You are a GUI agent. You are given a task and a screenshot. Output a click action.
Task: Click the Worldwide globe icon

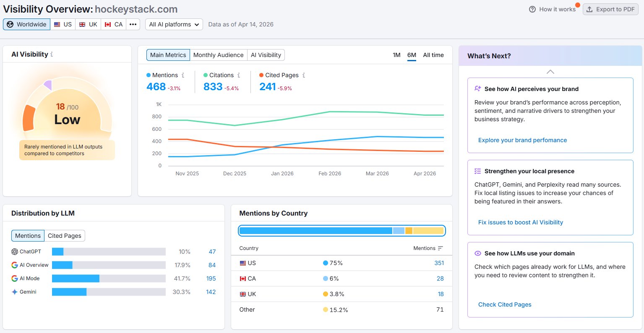pyautogui.click(x=10, y=24)
